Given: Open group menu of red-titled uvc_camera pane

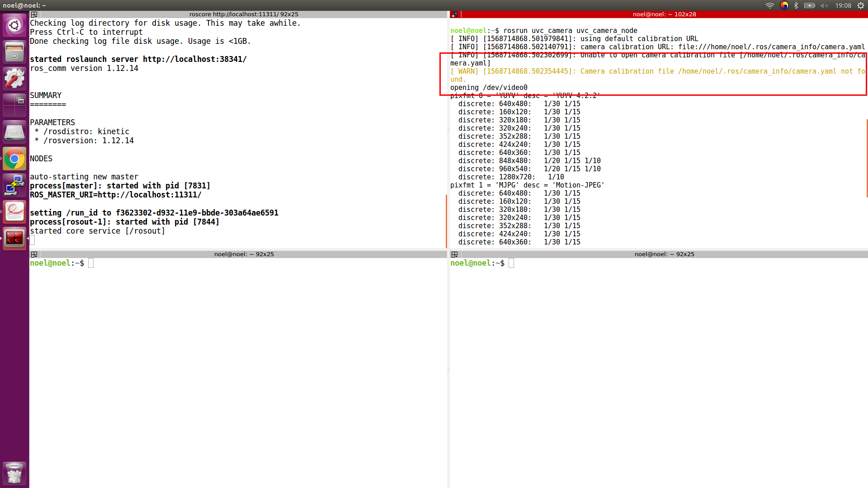Looking at the screenshot, I should pyautogui.click(x=454, y=14).
